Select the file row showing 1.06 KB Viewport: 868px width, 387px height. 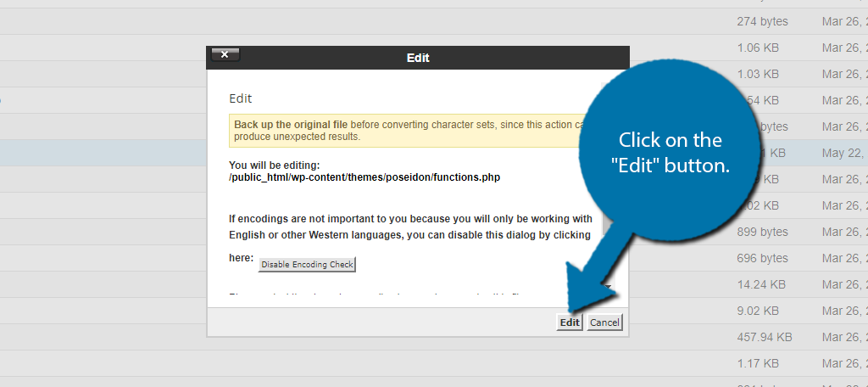758,48
